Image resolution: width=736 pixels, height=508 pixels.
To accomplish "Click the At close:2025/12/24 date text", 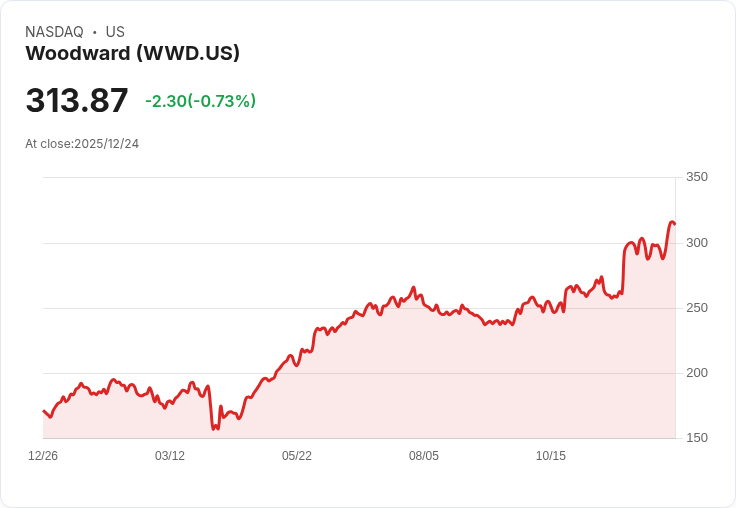I will pyautogui.click(x=82, y=144).
